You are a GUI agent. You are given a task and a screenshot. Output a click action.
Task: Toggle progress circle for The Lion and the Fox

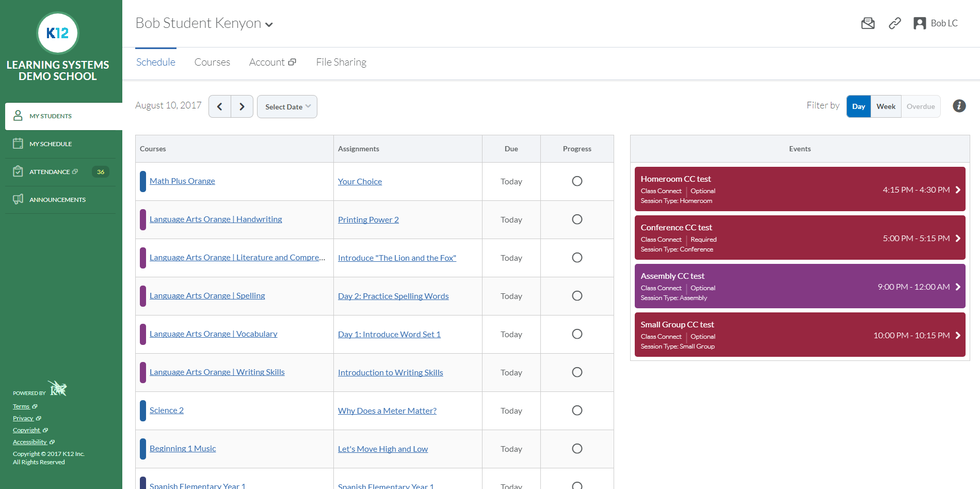577,258
